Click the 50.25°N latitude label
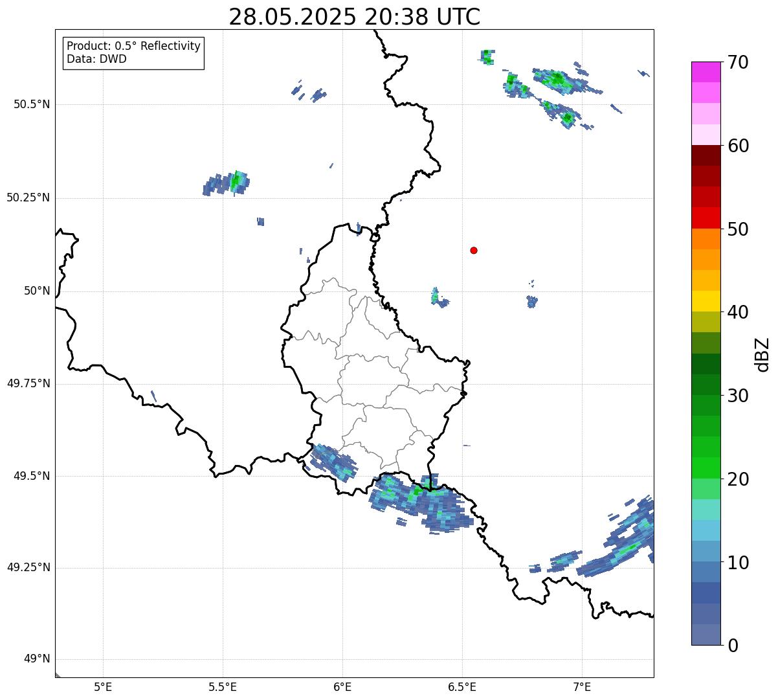 pos(28,198)
